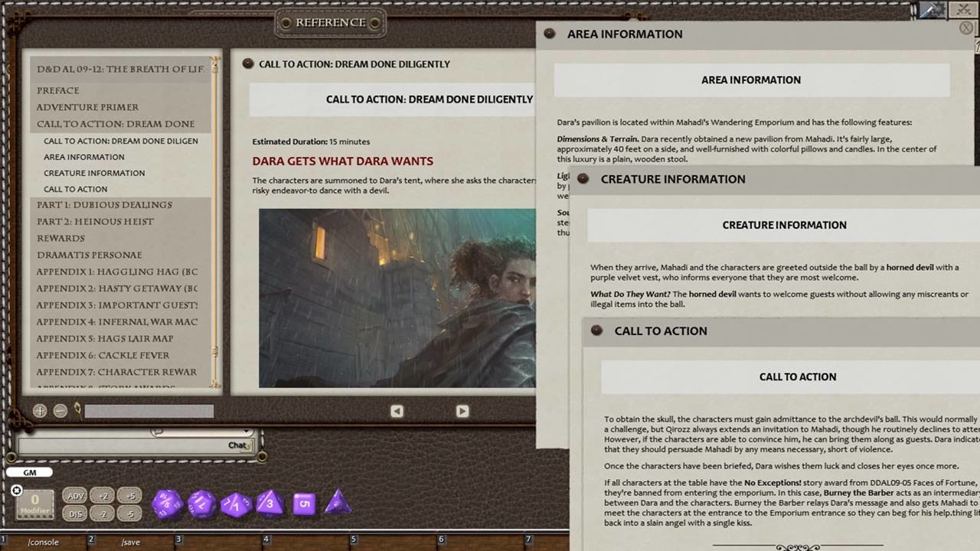Toggle the +5 modifier button
The height and width of the screenshot is (551, 980).
point(130,495)
